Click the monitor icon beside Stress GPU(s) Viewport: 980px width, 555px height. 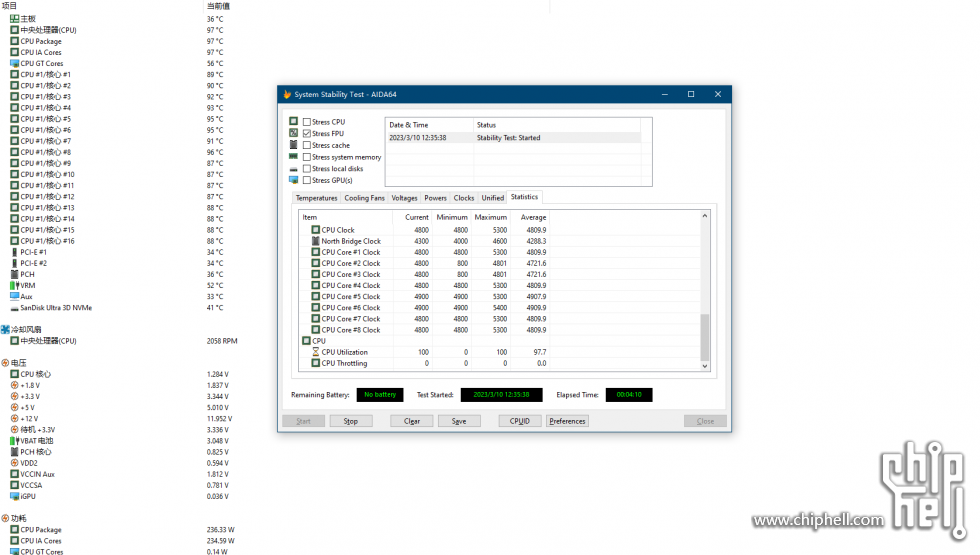[293, 180]
